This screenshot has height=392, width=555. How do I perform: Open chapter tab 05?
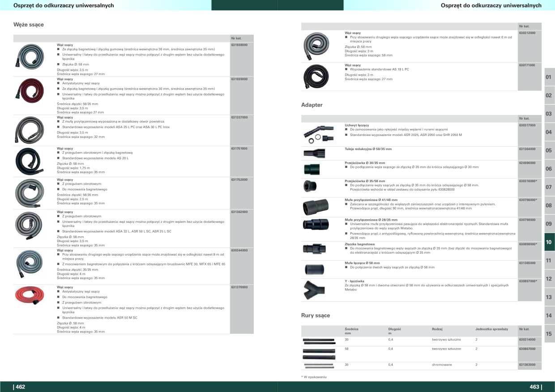pos(549,150)
